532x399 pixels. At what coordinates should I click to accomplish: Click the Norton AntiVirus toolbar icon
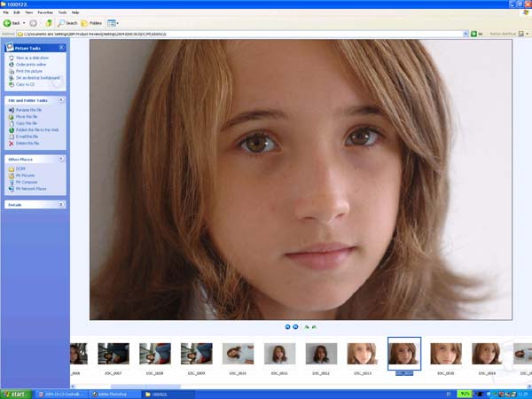521,34
